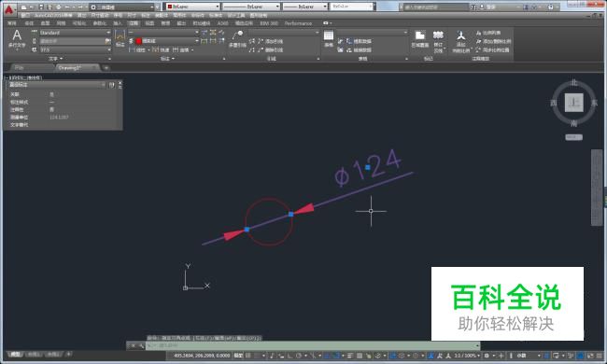This screenshot has height=364, width=607.
Task: Click the Link Data icon
Action: click(349, 49)
